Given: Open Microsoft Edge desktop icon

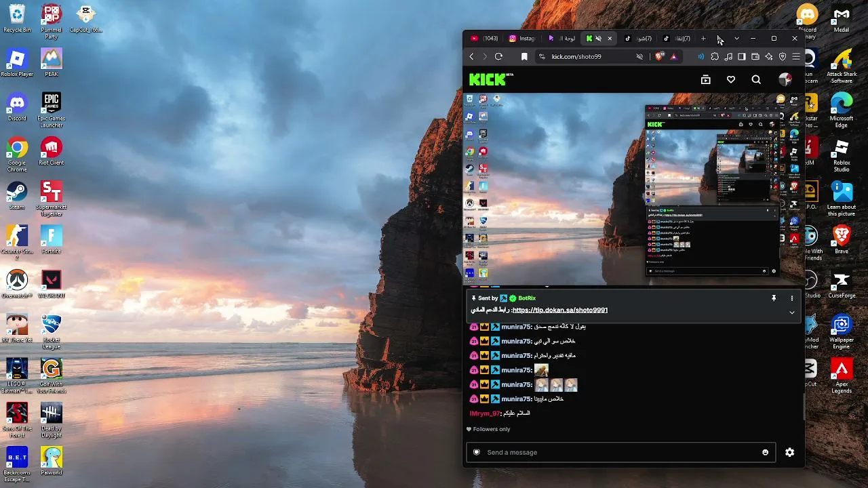Looking at the screenshot, I should 842,110.
